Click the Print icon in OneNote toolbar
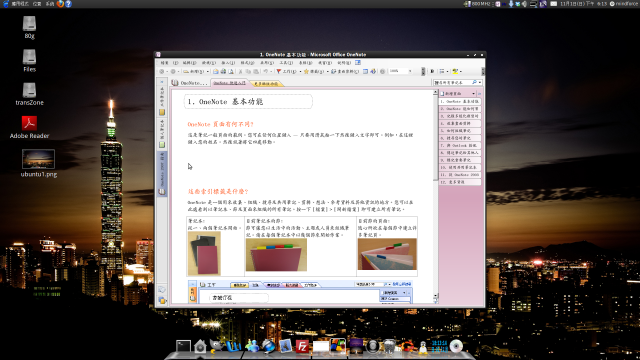The height and width of the screenshot is (360, 640). [223, 71]
